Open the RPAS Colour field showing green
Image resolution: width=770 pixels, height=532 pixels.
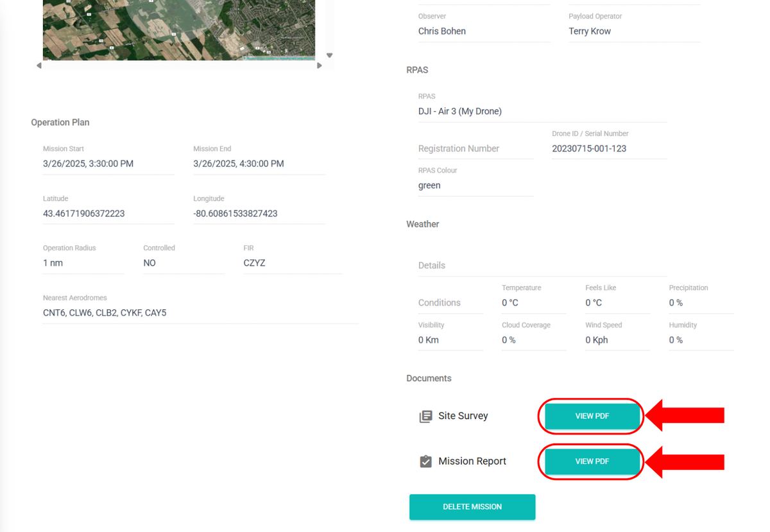click(475, 185)
